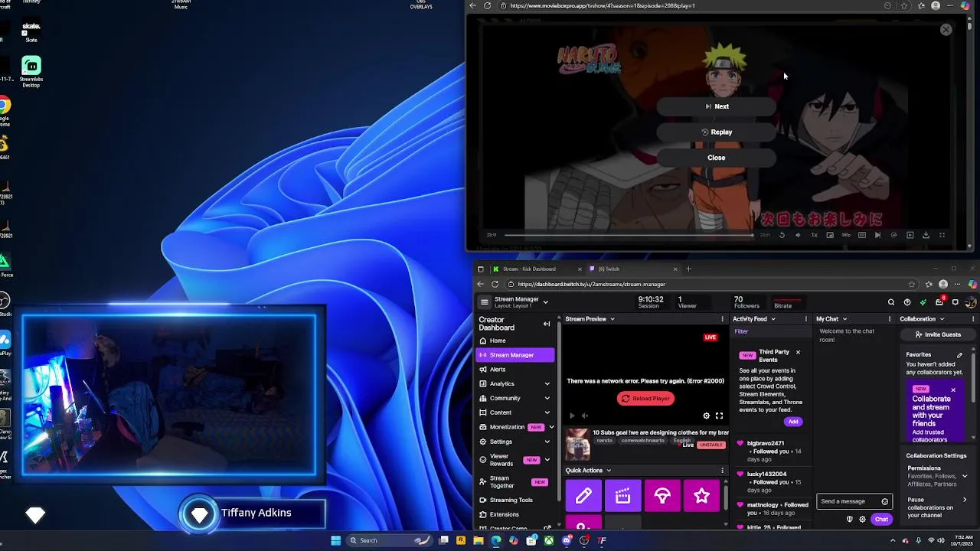The height and width of the screenshot is (551, 980).
Task: Open the Twitch help icon
Action: coord(907,302)
